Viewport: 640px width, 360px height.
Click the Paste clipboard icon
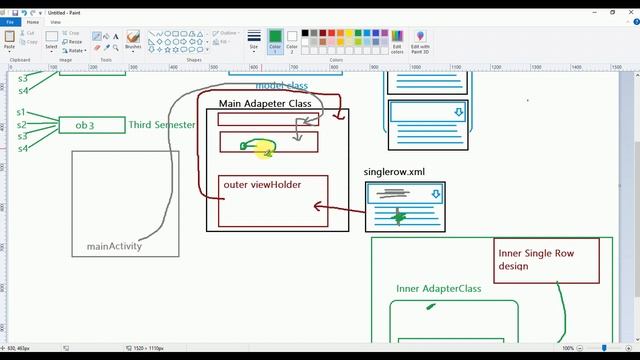coord(9,36)
